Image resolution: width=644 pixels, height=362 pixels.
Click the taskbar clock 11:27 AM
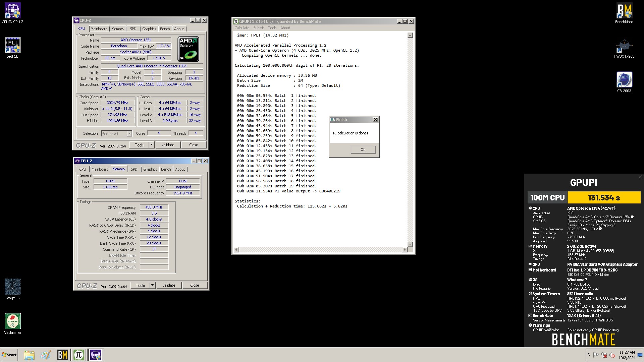(x=627, y=352)
